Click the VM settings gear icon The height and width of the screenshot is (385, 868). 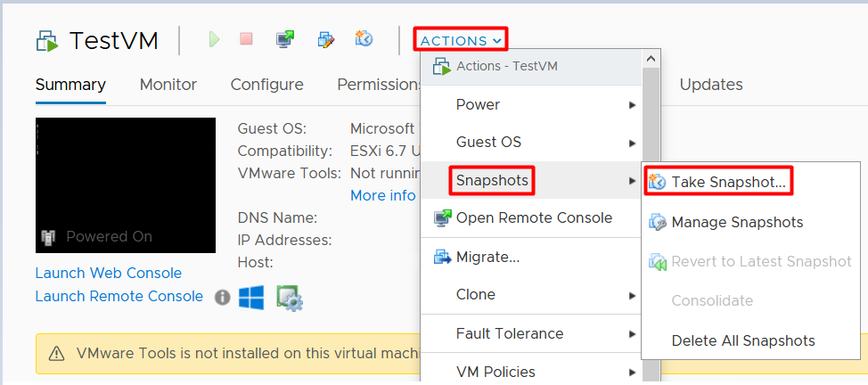tap(290, 298)
